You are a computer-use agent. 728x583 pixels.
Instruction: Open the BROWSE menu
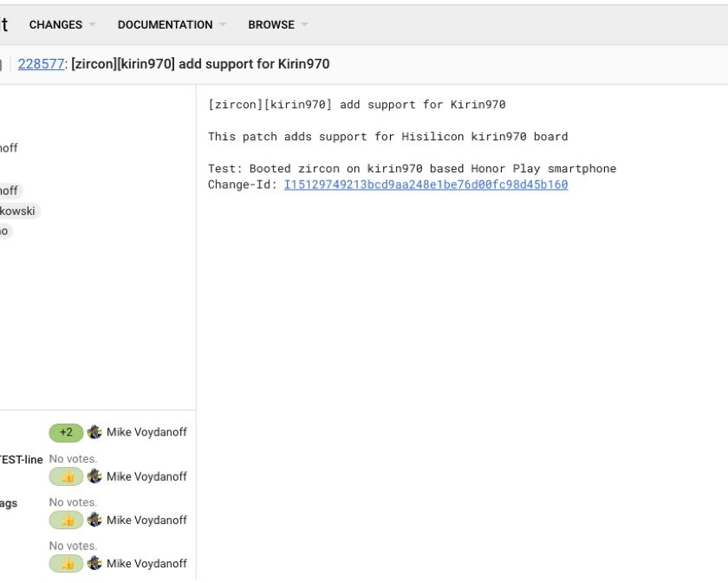[x=271, y=25]
